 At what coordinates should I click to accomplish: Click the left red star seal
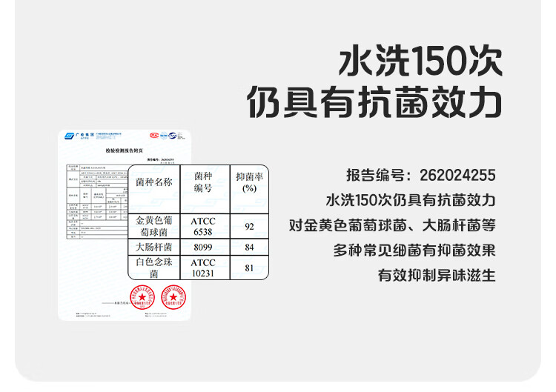142,297
